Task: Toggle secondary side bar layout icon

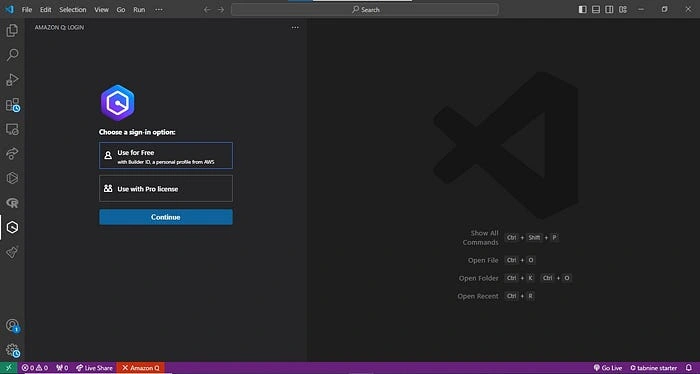Action: point(609,9)
